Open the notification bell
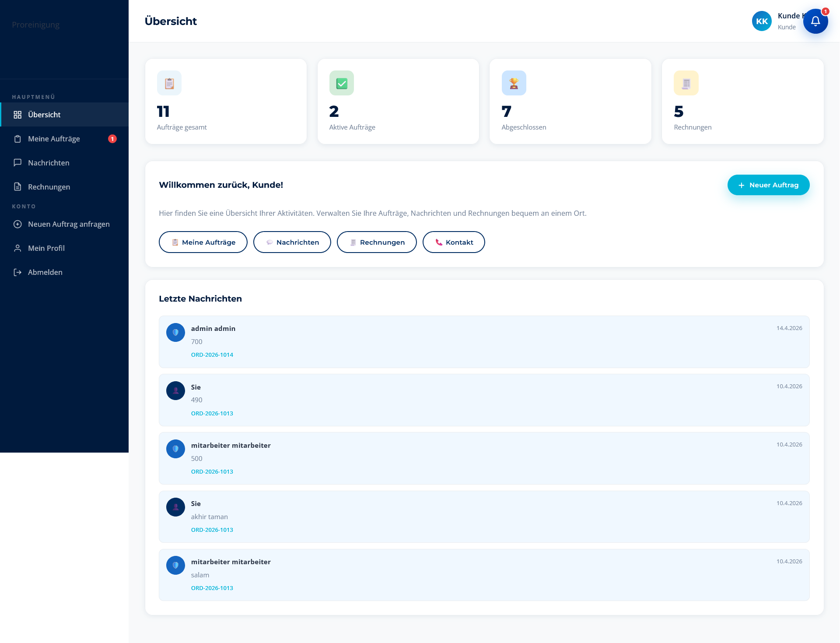This screenshot has width=840, height=643. pyautogui.click(x=815, y=21)
